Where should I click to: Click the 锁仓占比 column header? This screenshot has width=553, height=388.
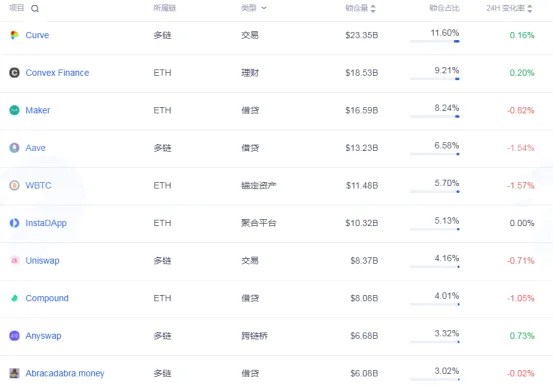coord(444,8)
